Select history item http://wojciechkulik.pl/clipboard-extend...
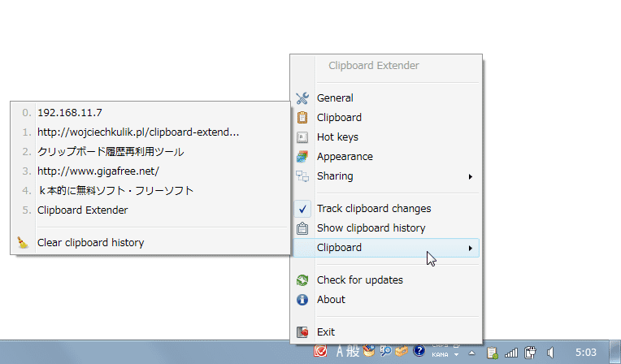 click(x=150, y=132)
